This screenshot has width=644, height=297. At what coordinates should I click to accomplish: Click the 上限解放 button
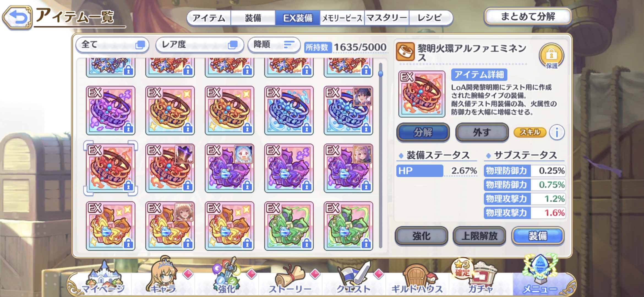(479, 236)
